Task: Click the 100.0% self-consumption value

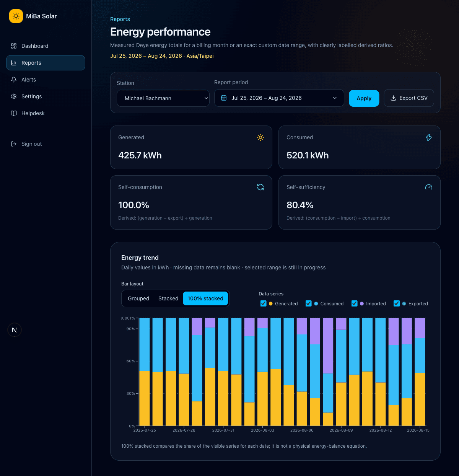Action: tap(133, 205)
